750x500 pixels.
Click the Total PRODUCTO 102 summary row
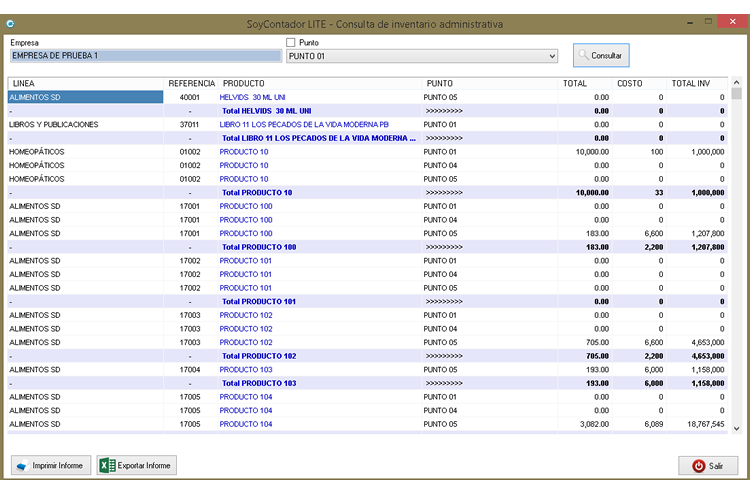367,356
